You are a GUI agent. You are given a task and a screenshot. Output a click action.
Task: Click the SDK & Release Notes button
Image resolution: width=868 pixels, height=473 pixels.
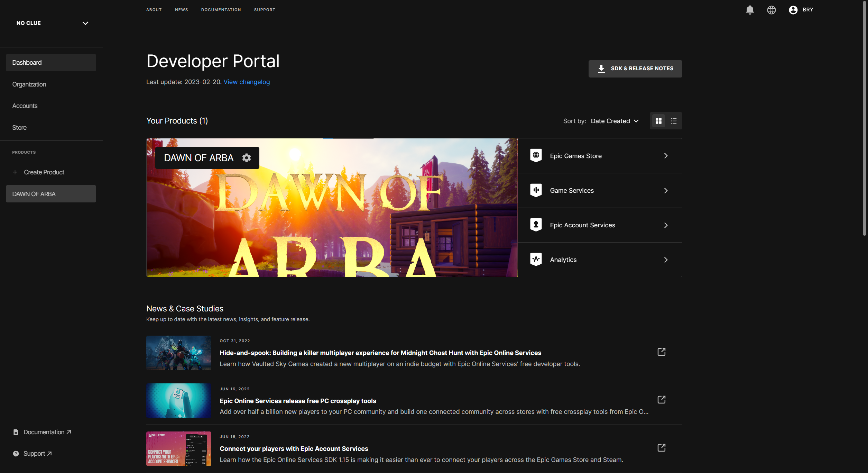635,69
